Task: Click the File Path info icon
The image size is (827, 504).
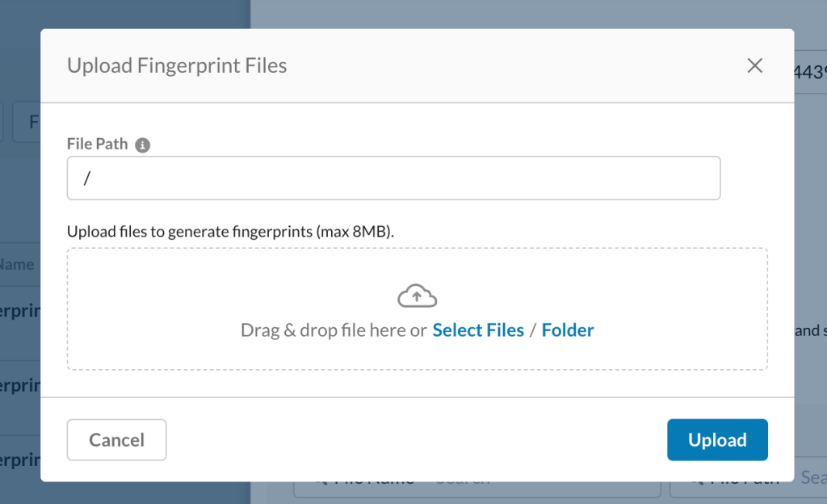Action: coord(142,145)
